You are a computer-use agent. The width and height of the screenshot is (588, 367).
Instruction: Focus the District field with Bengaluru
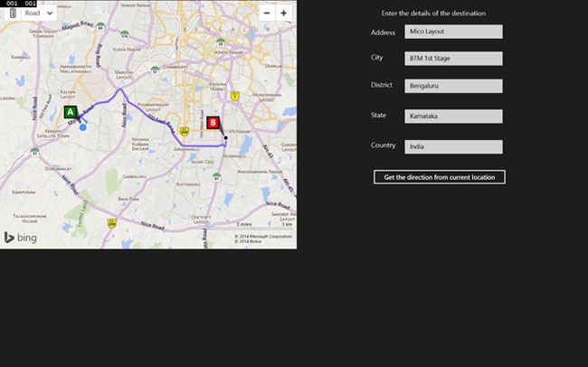(x=453, y=86)
